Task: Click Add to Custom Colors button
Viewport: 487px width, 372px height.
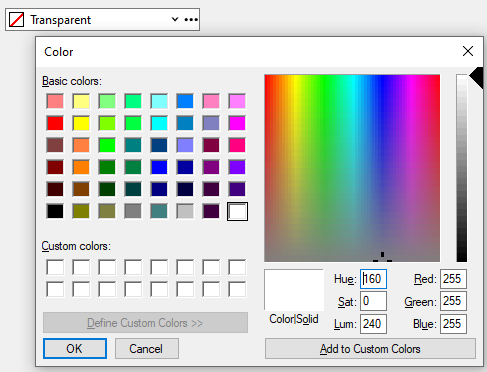Action: point(370,349)
